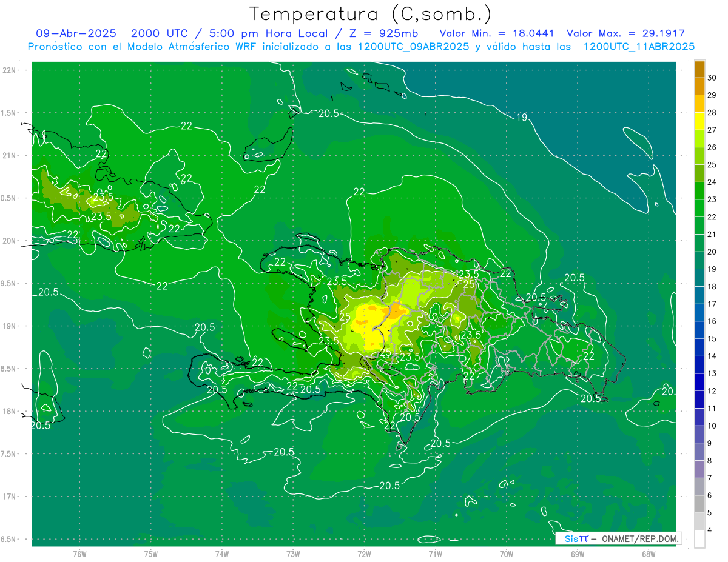The height and width of the screenshot is (562, 728).
Task: Click the "17N" latitude axis label
Action: point(10,497)
